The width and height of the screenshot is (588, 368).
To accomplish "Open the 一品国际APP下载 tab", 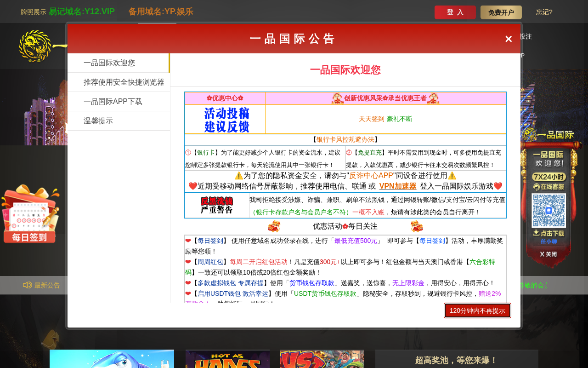I will [x=119, y=102].
